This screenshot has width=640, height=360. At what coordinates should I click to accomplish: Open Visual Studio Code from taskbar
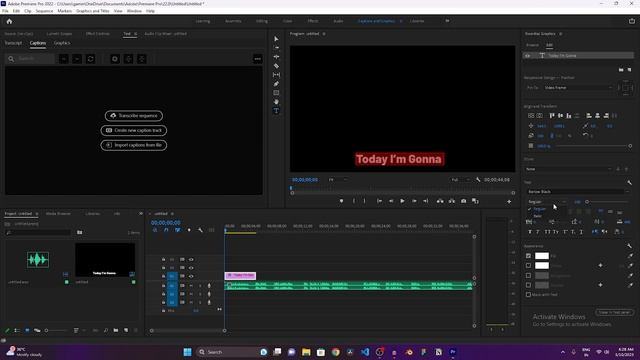[365, 352]
